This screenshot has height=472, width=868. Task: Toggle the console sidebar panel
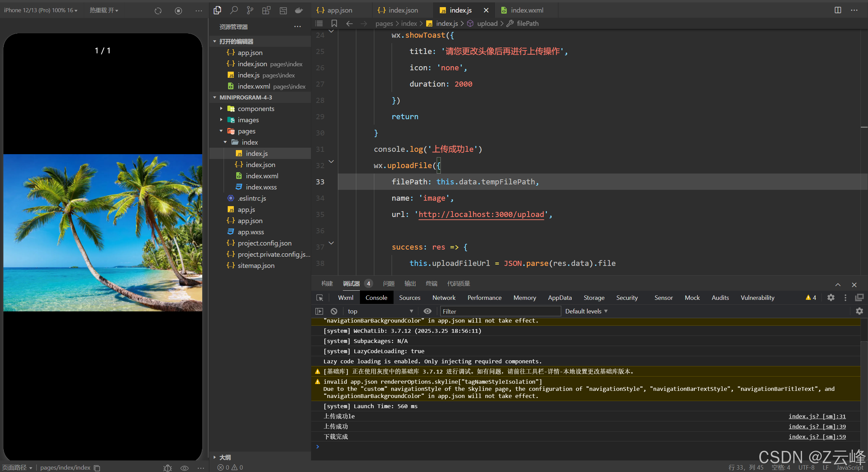pos(319,311)
